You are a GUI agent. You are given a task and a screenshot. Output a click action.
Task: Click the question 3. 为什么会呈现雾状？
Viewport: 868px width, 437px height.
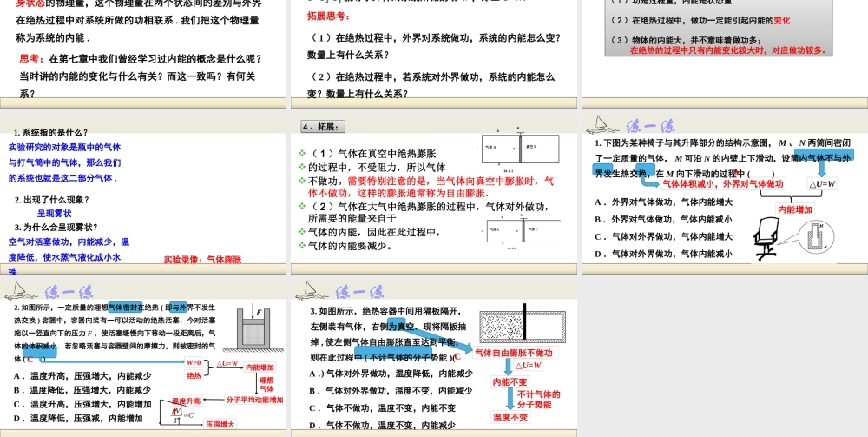(56, 227)
